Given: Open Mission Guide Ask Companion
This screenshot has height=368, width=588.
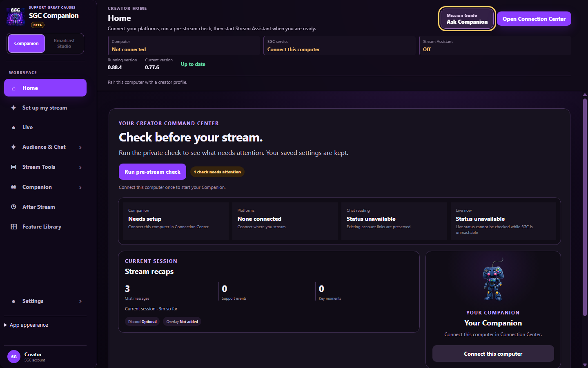Looking at the screenshot, I should pyautogui.click(x=467, y=19).
